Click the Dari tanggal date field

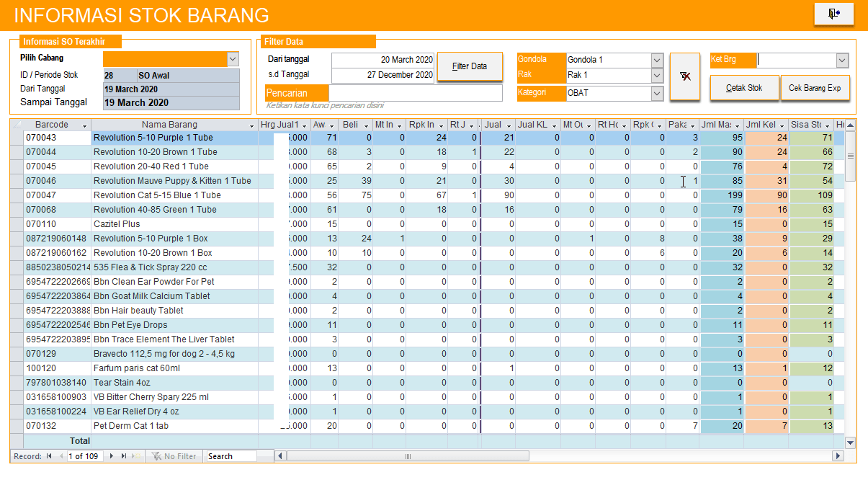(382, 60)
